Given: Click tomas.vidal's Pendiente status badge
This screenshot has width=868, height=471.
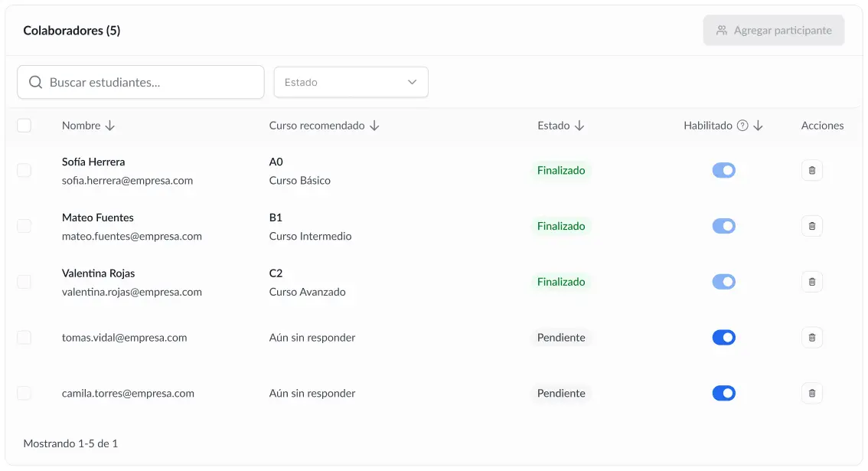Looking at the screenshot, I should pyautogui.click(x=561, y=338).
